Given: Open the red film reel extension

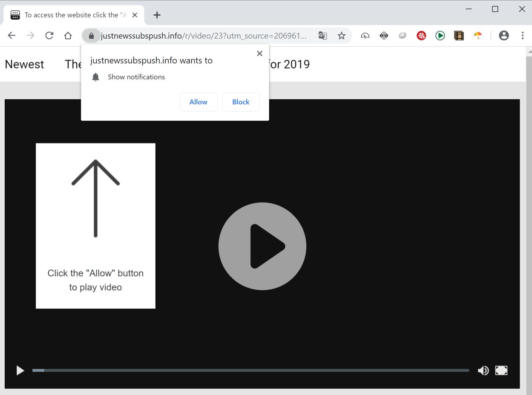Looking at the screenshot, I should tap(421, 36).
